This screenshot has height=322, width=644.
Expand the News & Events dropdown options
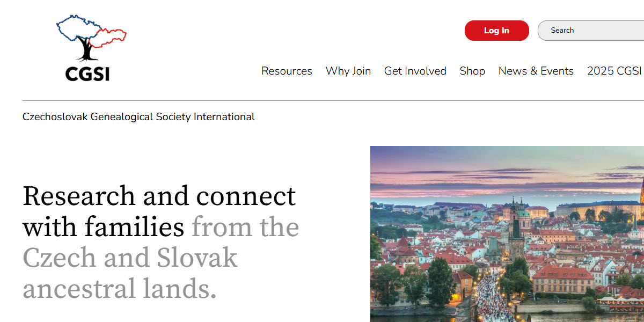pyautogui.click(x=536, y=71)
